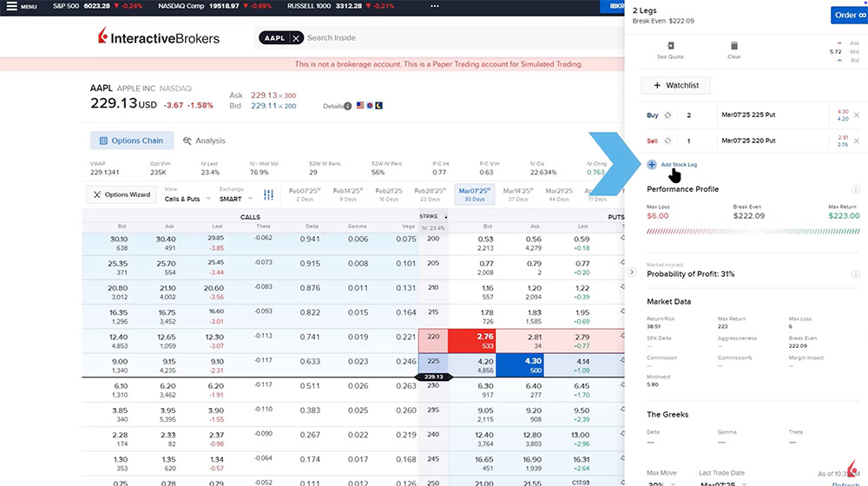
Task: Click the 230 strike cell
Action: [433, 386]
